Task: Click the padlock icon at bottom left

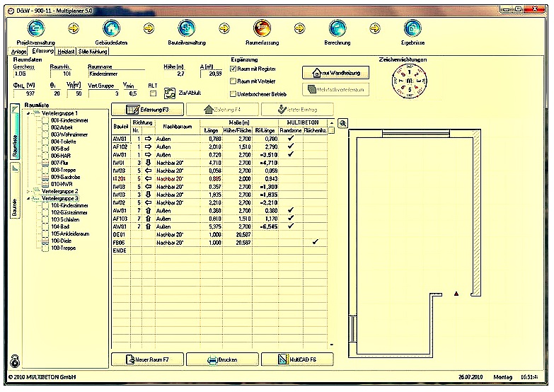Action: click(15, 360)
